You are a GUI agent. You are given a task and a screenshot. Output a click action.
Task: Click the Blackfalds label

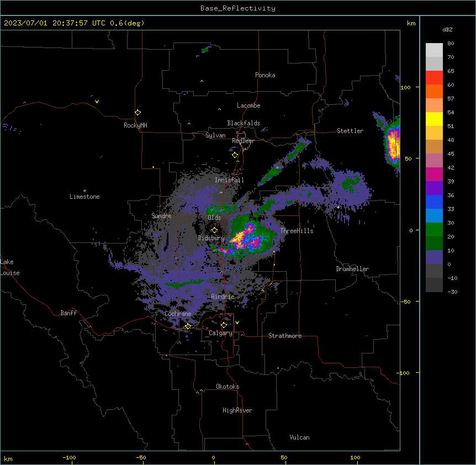coord(244,123)
